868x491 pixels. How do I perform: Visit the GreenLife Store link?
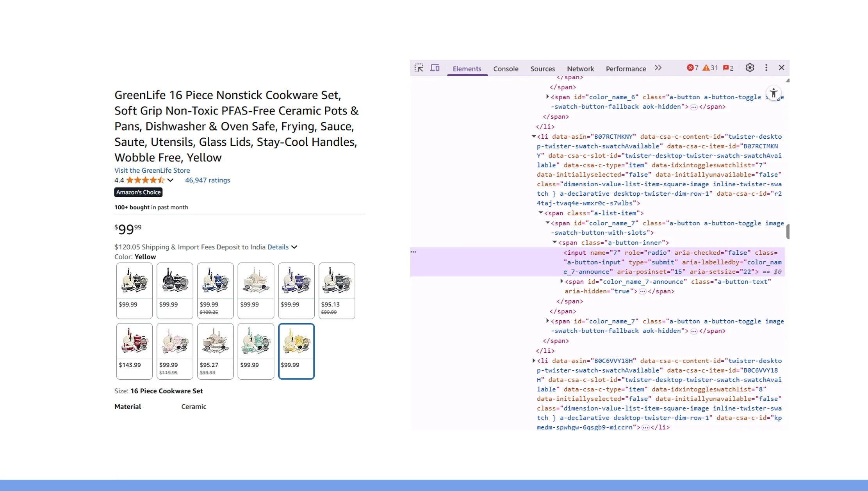tap(152, 170)
